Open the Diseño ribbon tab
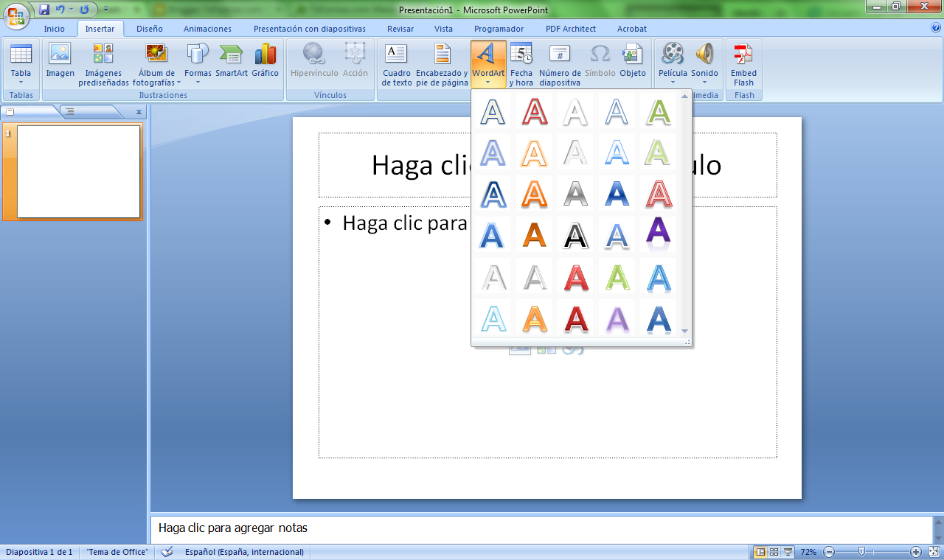 [150, 29]
